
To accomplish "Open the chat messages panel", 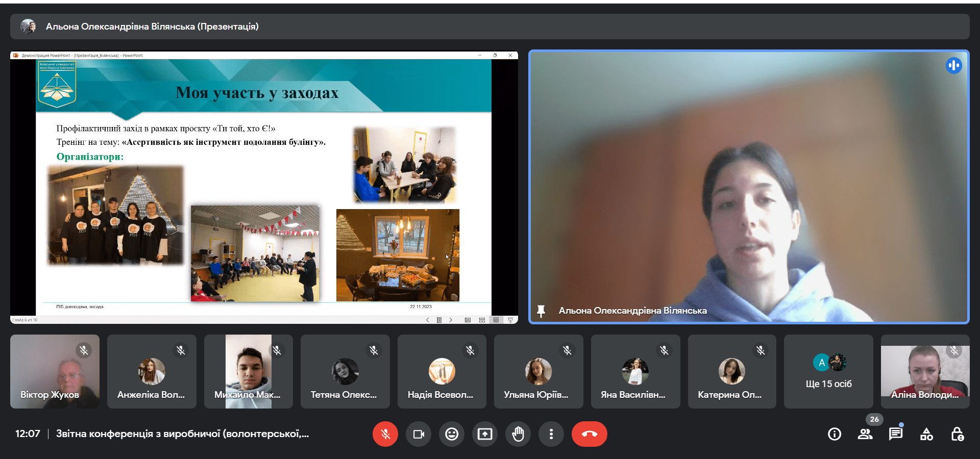I will (x=896, y=434).
